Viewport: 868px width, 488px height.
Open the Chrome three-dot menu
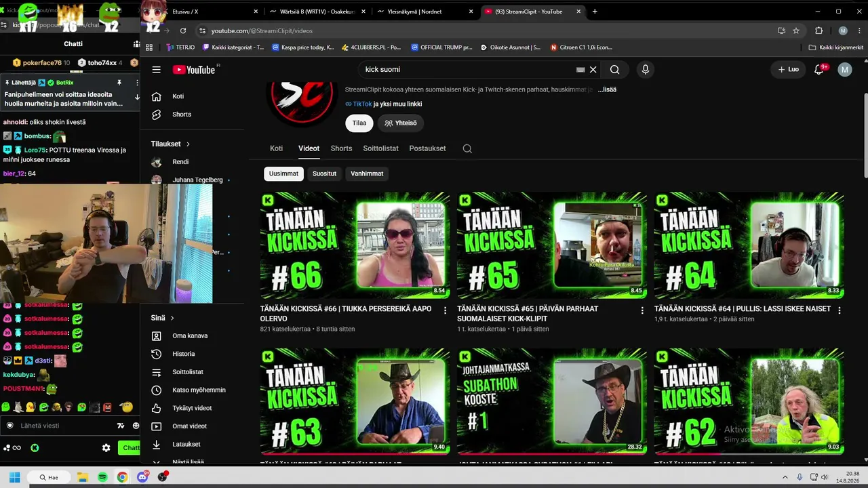tap(858, 30)
